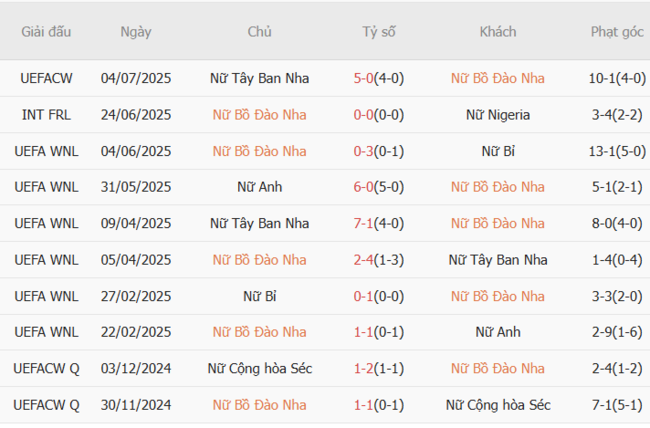The width and height of the screenshot is (650, 428).
Task: Click the 13-1(5-0) corner kick stat
Action: click(x=617, y=151)
